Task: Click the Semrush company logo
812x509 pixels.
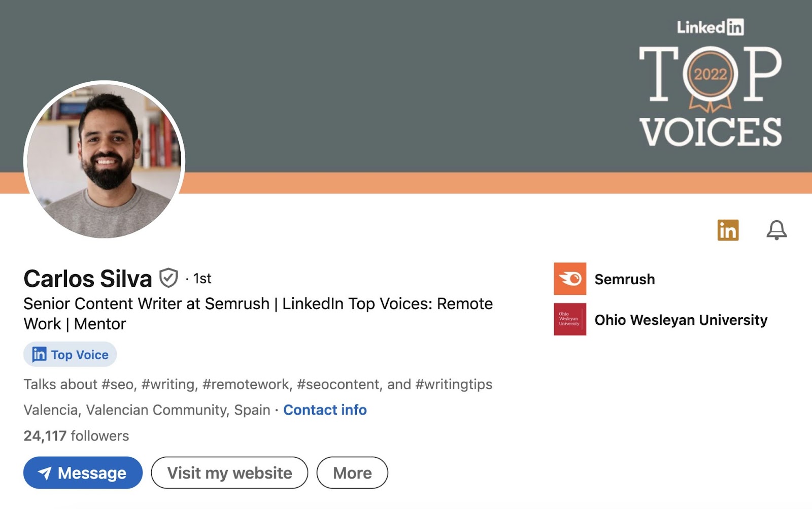Action: tap(570, 279)
